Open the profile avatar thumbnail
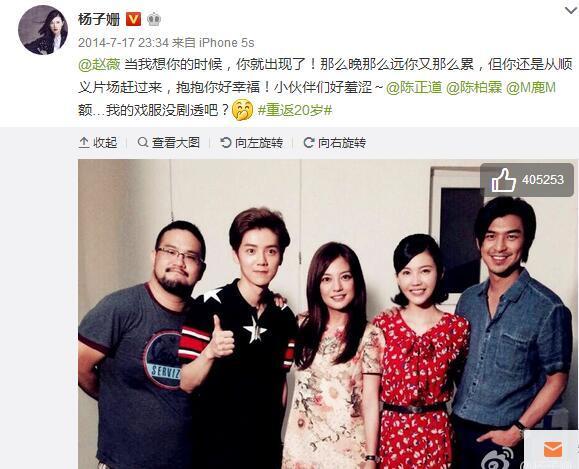 point(43,30)
